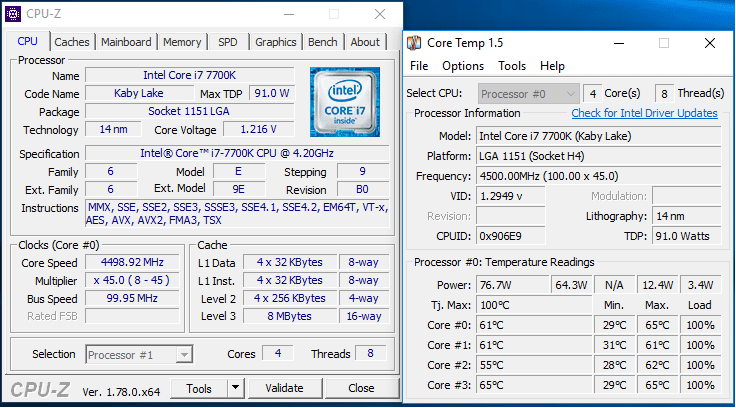The image size is (736, 408).
Task: Click the Frequency value 4500.00MHz
Action: pyautogui.click(x=598, y=176)
